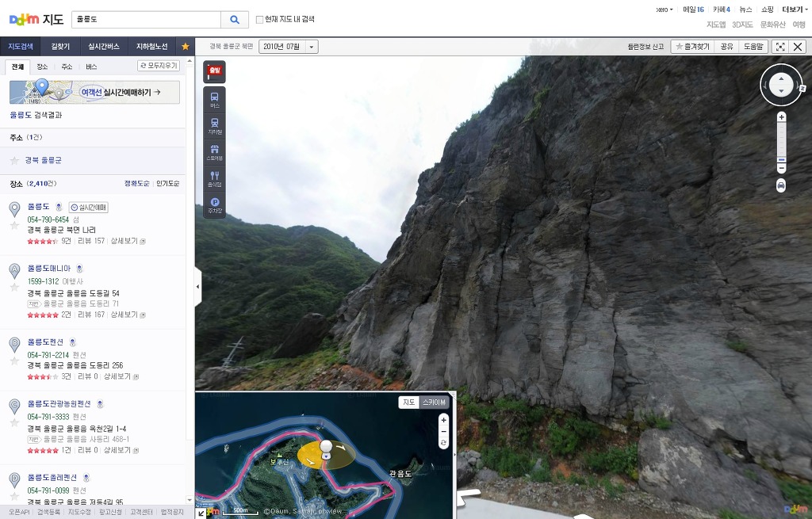Open roadview icon next to 울릉도매니아
This screenshot has height=519, width=812.
(x=79, y=269)
